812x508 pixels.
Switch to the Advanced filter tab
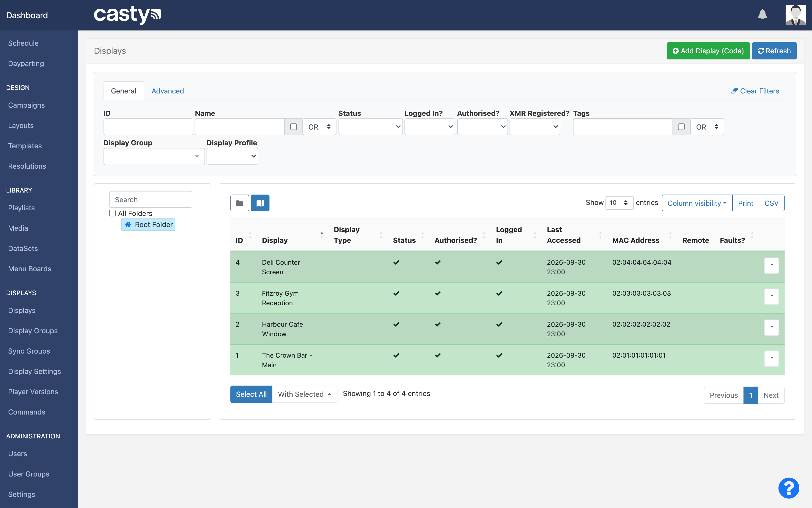point(168,91)
